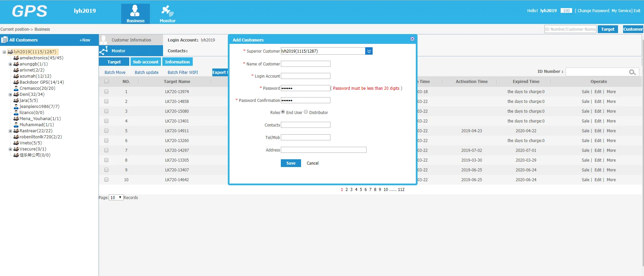The width and height of the screenshot is (644, 276).
Task: Click the All Customers list icon
Action: click(x=4, y=40)
